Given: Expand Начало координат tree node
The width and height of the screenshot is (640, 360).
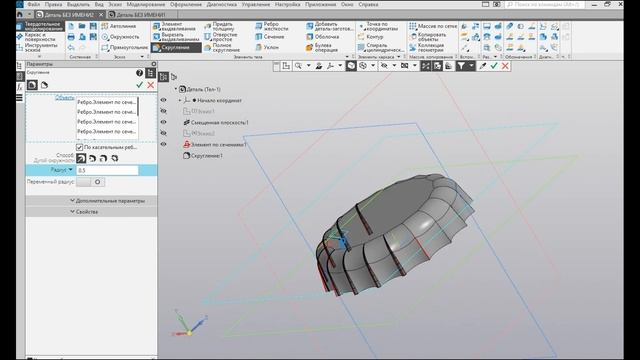Looking at the screenshot, I should point(180,100).
